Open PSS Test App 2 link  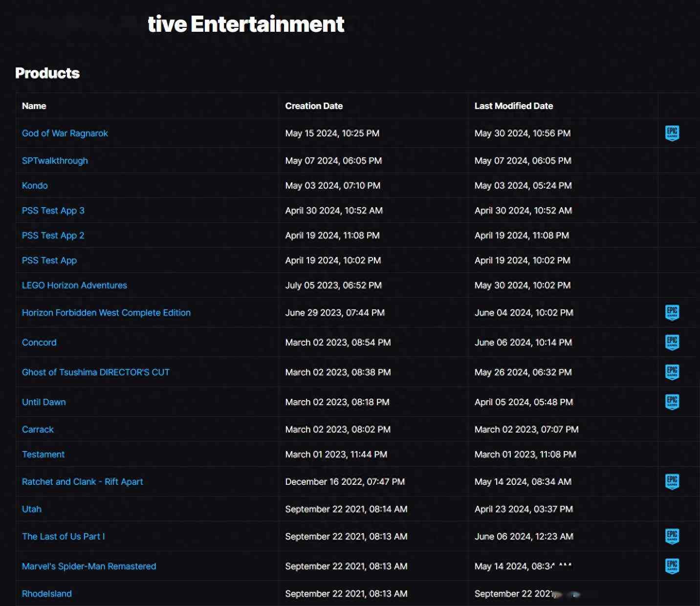point(53,236)
